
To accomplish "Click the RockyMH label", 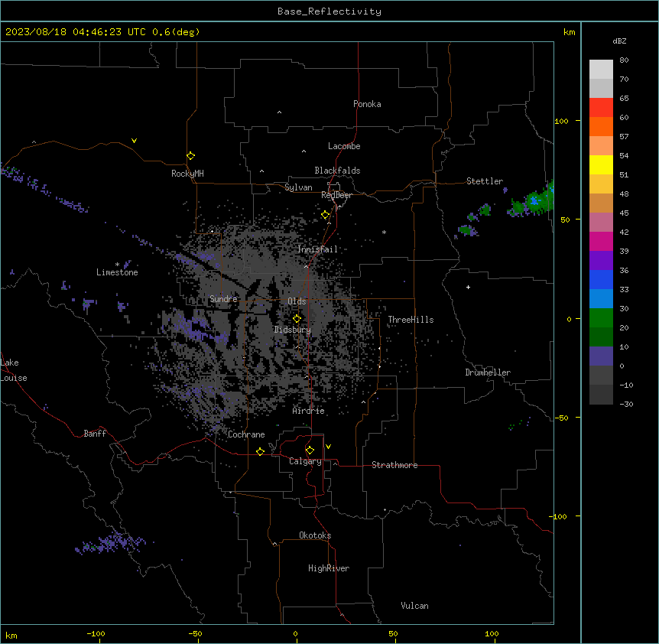I will [187, 174].
